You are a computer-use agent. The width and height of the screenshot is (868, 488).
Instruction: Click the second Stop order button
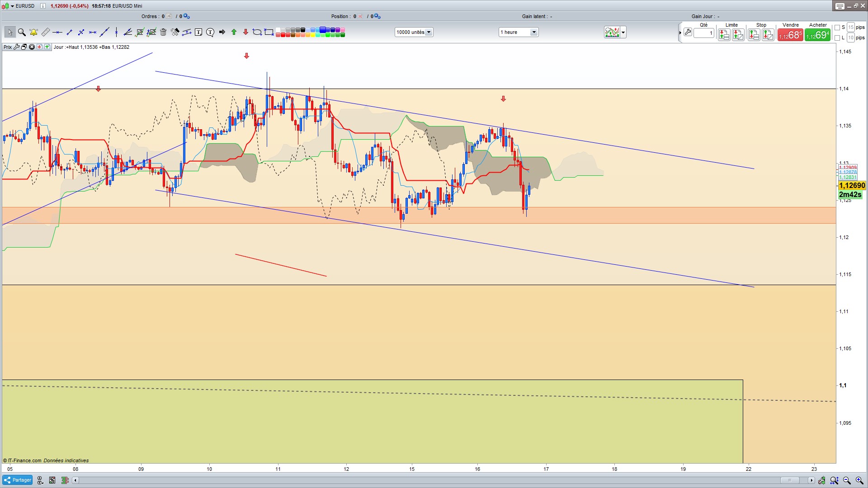pos(768,35)
